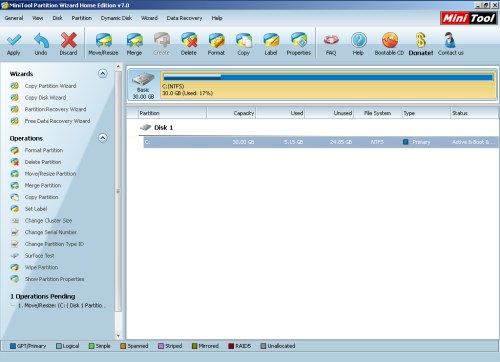Viewport: 500px width, 362px height.
Task: Open the Label toolbar tool
Action: point(271,44)
